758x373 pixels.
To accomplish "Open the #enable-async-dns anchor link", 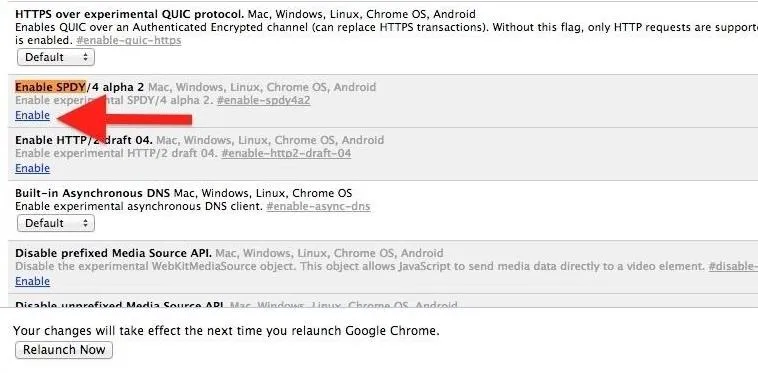I will pos(318,206).
